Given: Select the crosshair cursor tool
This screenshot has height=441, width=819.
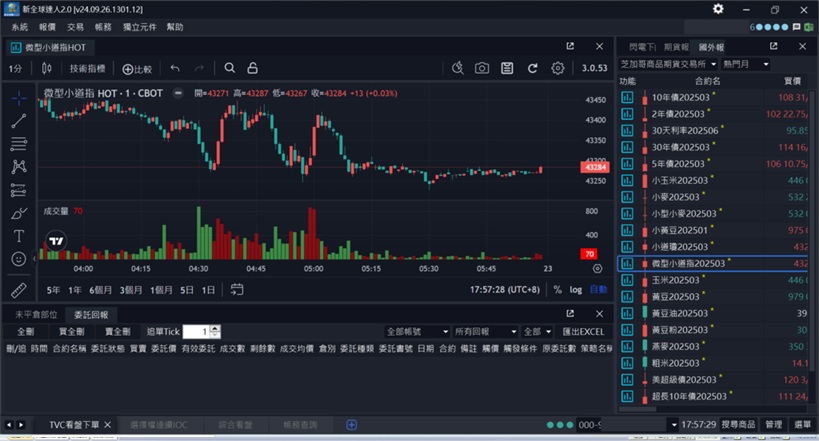Looking at the screenshot, I should pos(19,98).
